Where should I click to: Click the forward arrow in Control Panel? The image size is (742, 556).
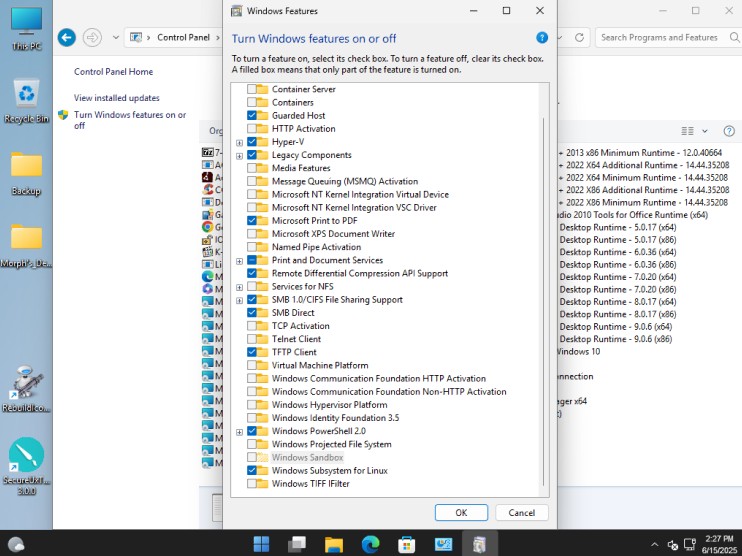click(x=92, y=37)
